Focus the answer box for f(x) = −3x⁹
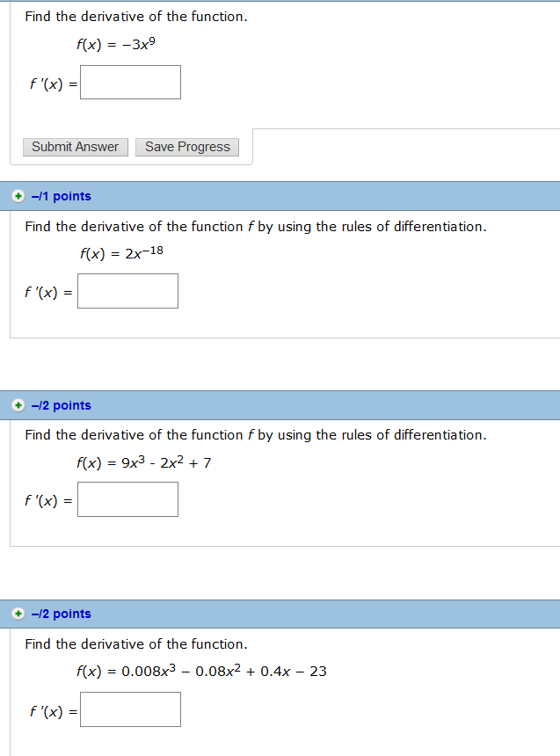The image size is (560, 756). click(x=130, y=83)
